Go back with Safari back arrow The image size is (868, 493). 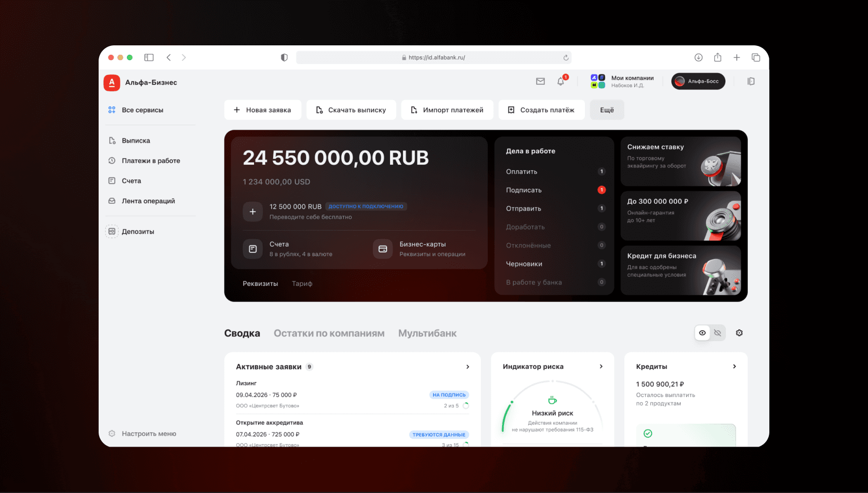tap(169, 58)
